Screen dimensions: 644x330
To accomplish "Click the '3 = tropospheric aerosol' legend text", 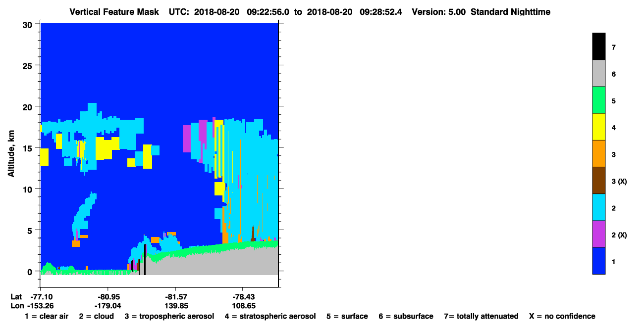I will point(169,316).
